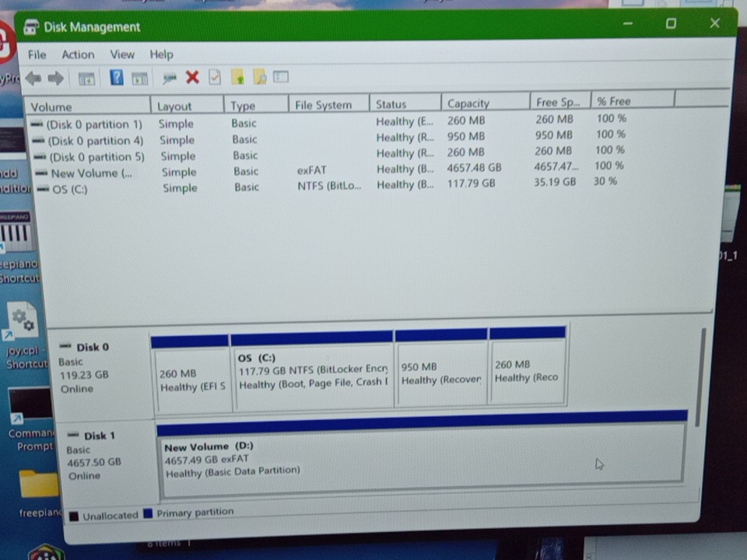Open the View menu
This screenshot has height=560, width=747.
pos(122,54)
